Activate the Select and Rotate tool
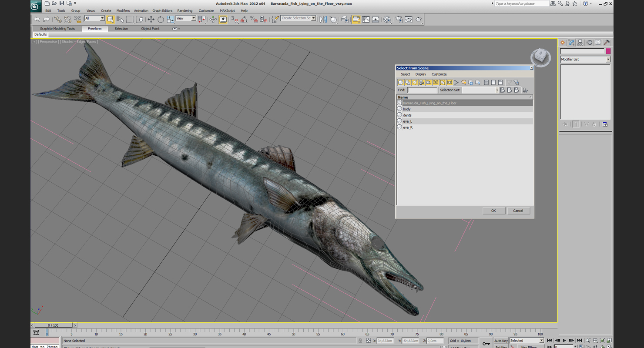The height and width of the screenshot is (348, 644). tap(161, 20)
